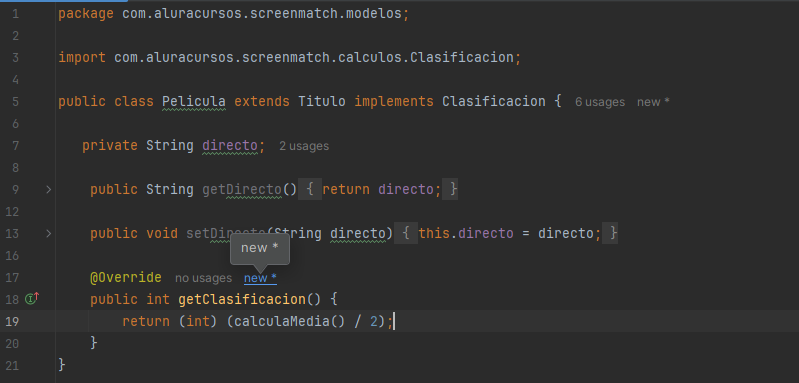
Task: Click the import statement for Clasificacion
Action: coord(290,58)
